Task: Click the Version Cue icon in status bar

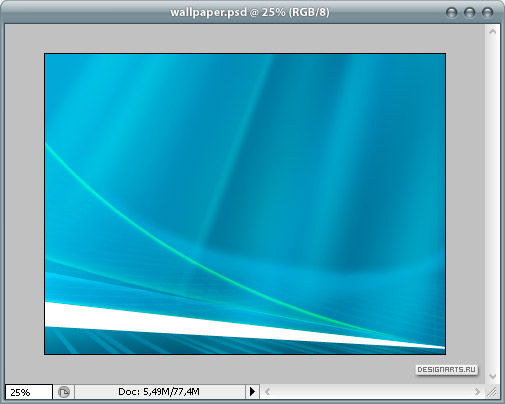Action: tap(64, 392)
